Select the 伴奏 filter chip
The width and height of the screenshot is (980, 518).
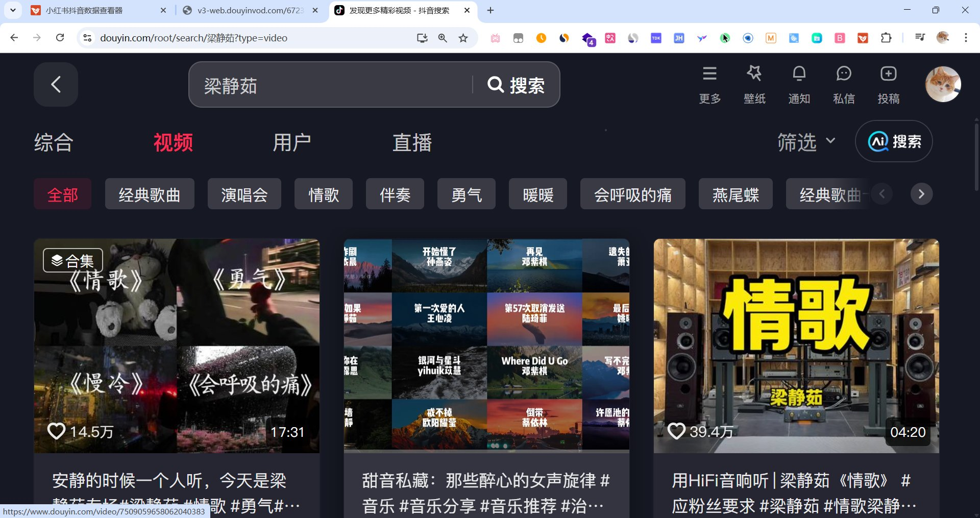click(x=395, y=194)
